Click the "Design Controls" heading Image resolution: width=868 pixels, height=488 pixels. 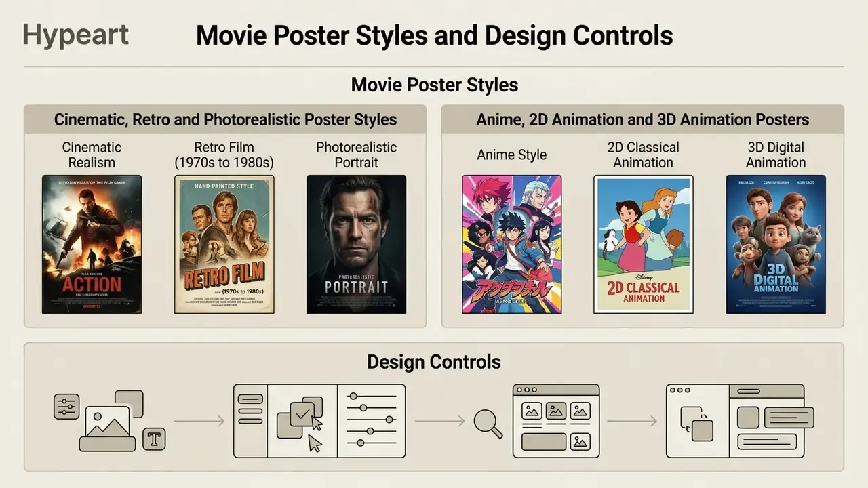434,361
